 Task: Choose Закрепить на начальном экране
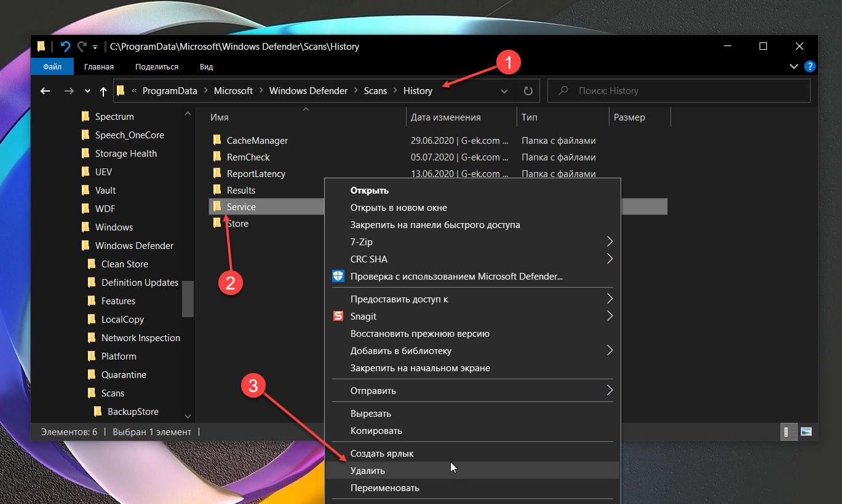point(472,368)
